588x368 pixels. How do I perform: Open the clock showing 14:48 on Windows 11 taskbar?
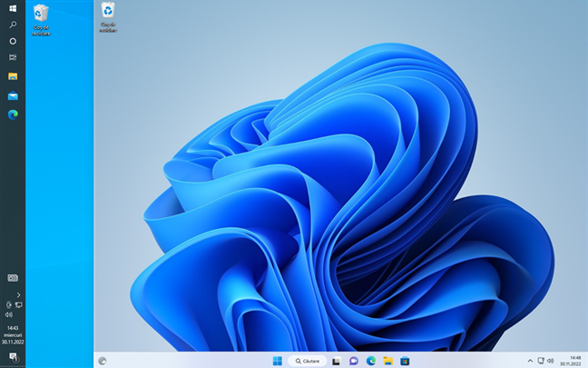[571, 361]
